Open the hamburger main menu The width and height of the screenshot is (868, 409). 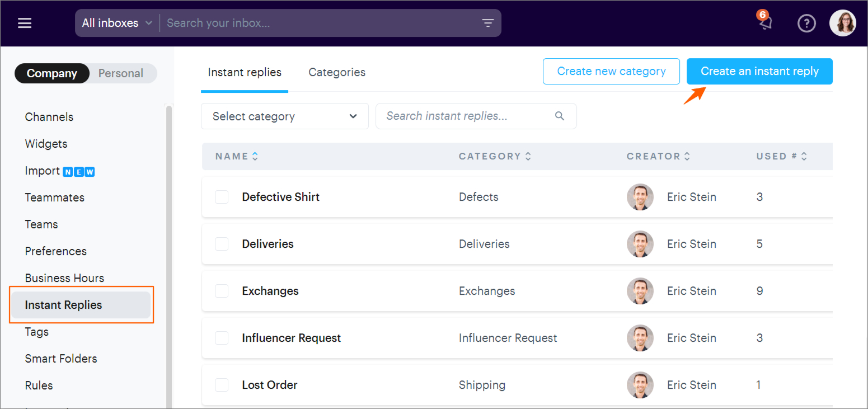pyautogui.click(x=25, y=23)
